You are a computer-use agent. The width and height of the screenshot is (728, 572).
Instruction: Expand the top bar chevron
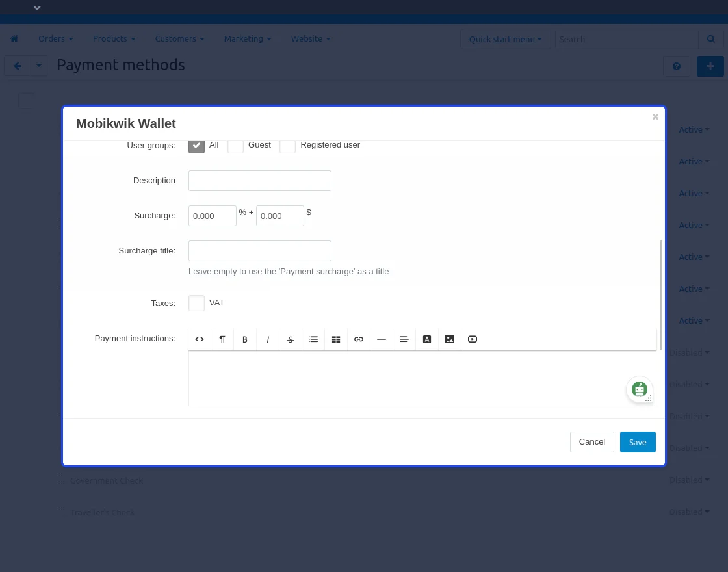[x=37, y=8]
